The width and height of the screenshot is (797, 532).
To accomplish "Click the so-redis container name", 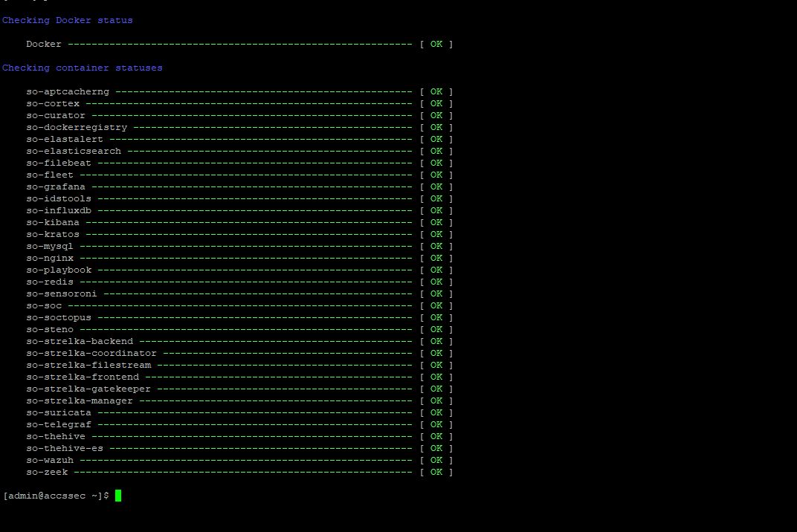I will tap(50, 282).
